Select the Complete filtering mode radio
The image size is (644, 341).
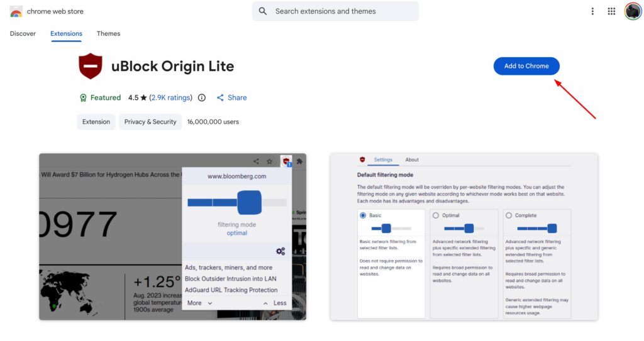point(509,215)
